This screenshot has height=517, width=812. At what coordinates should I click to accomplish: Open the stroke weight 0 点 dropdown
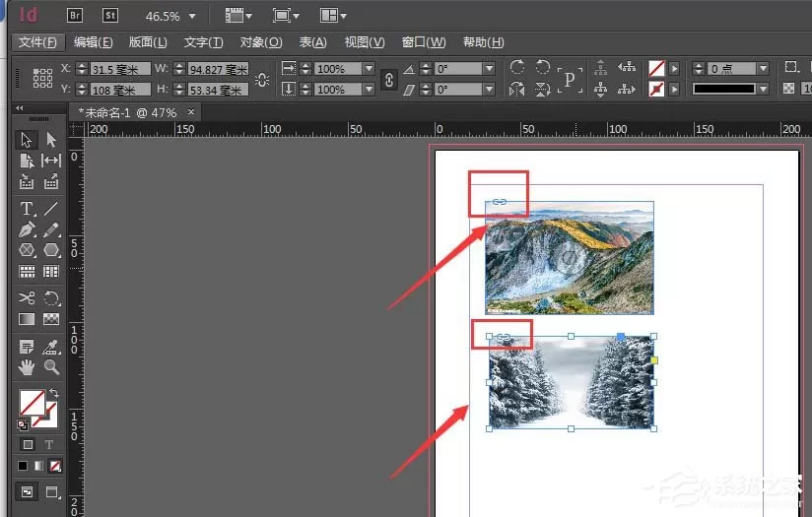(763, 68)
